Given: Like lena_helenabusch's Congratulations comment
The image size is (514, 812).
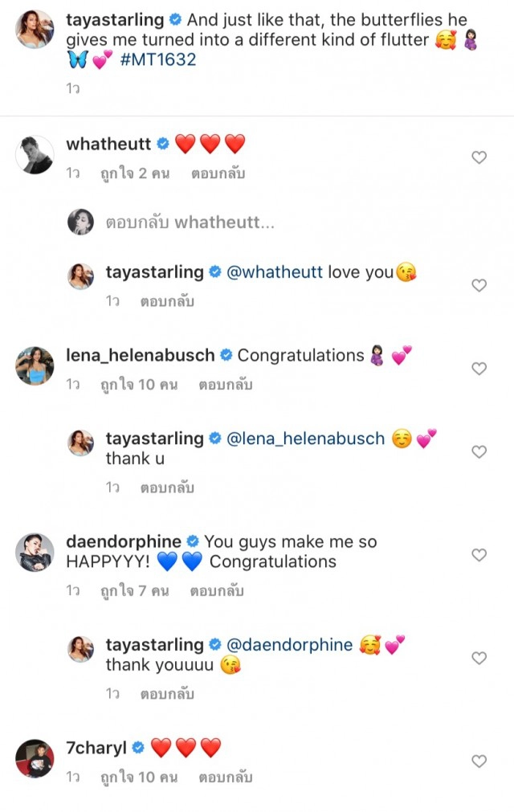Looking at the screenshot, I should [479, 369].
